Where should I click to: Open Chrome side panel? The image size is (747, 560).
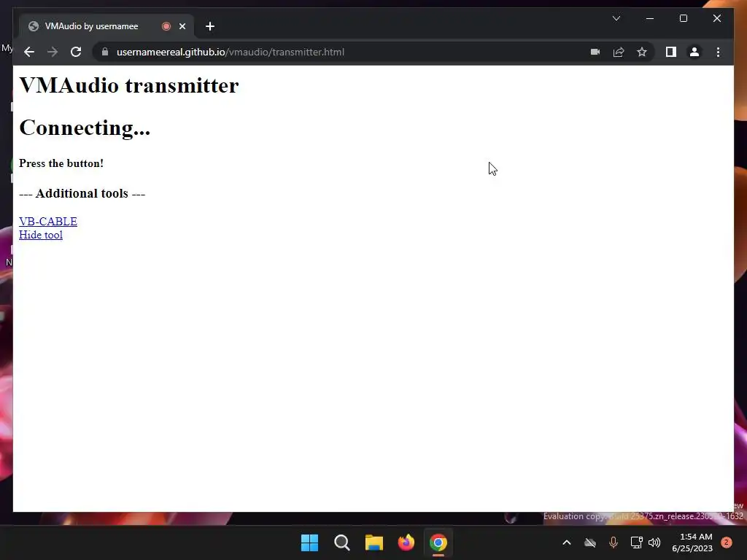(671, 52)
